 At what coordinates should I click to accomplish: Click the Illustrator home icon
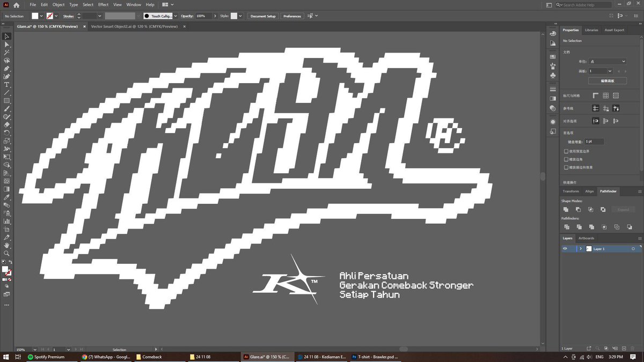click(x=16, y=5)
